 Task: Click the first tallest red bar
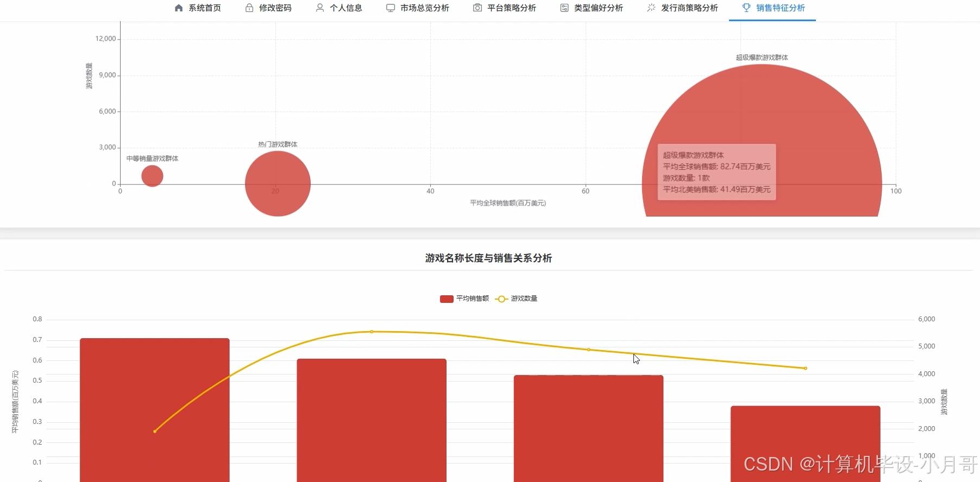[155, 410]
